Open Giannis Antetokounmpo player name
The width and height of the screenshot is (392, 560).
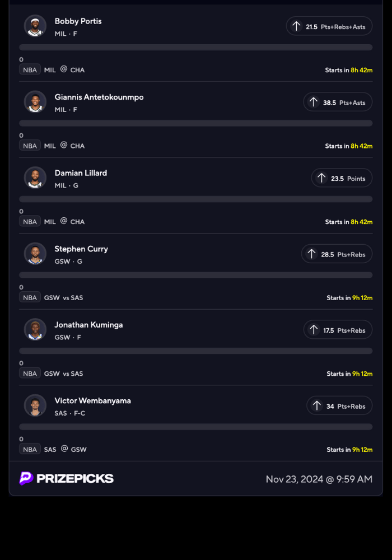[x=99, y=97]
